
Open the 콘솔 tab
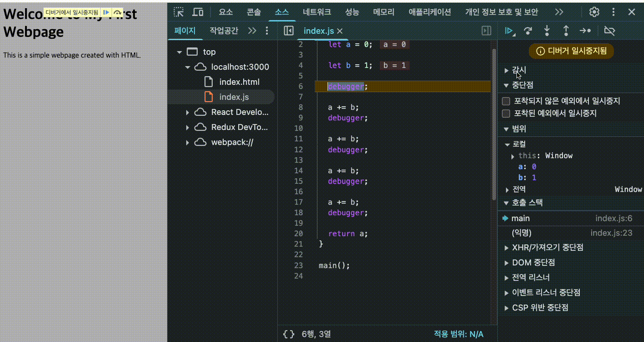coord(254,12)
